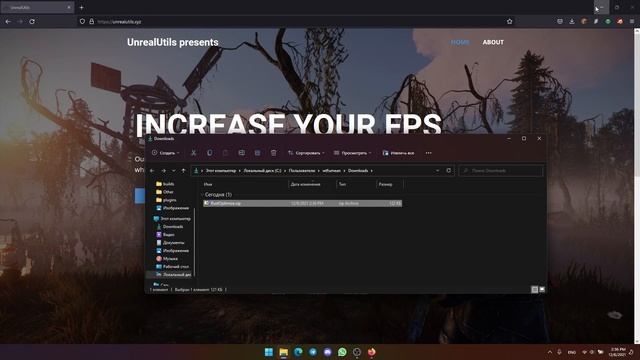The image size is (640, 360).
Task: Open Explorer recent locations chevron
Action: 173,171
